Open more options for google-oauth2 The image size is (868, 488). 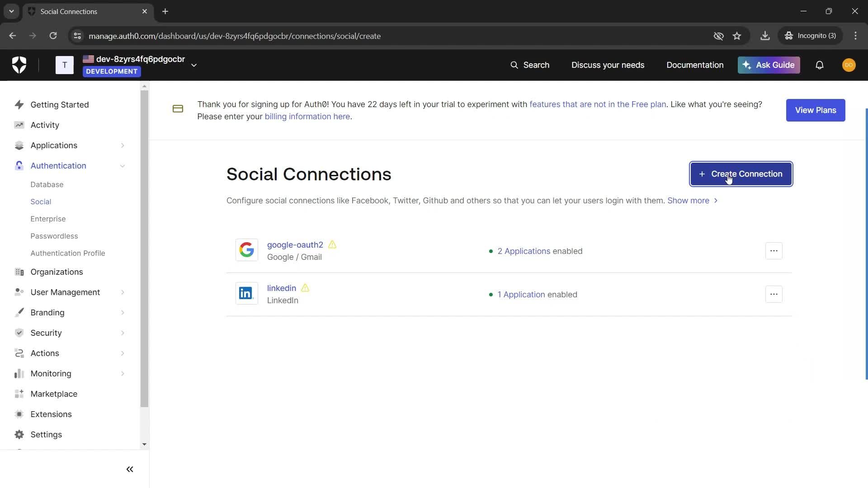(x=774, y=251)
